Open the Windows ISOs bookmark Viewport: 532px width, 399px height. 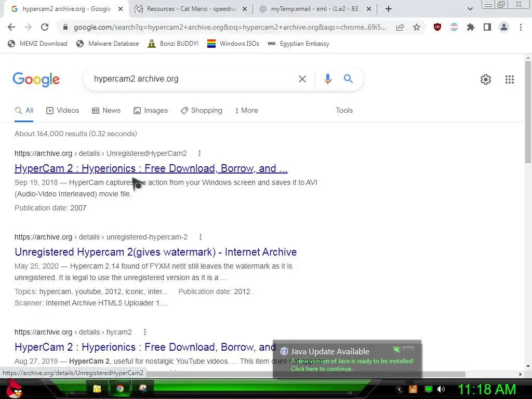233,44
